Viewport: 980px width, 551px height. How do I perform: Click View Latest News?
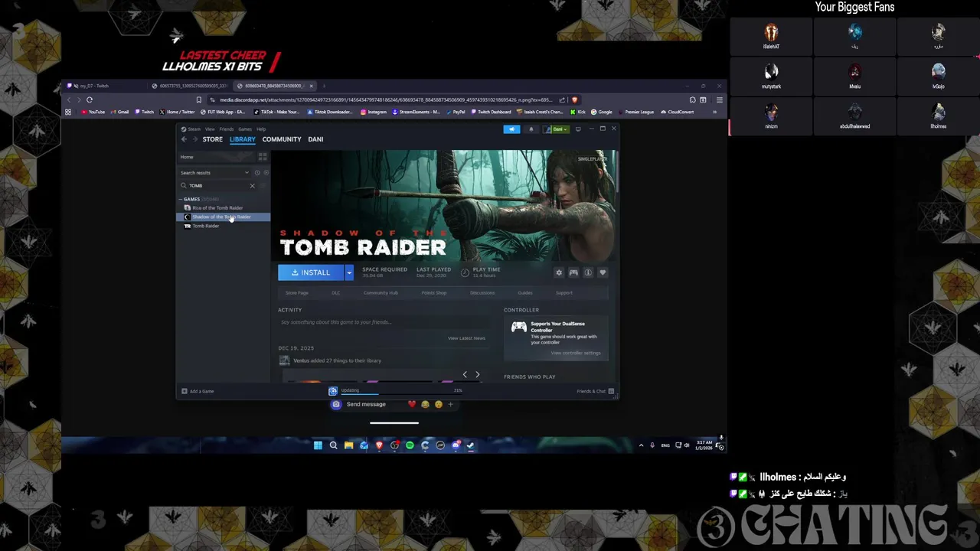(466, 338)
